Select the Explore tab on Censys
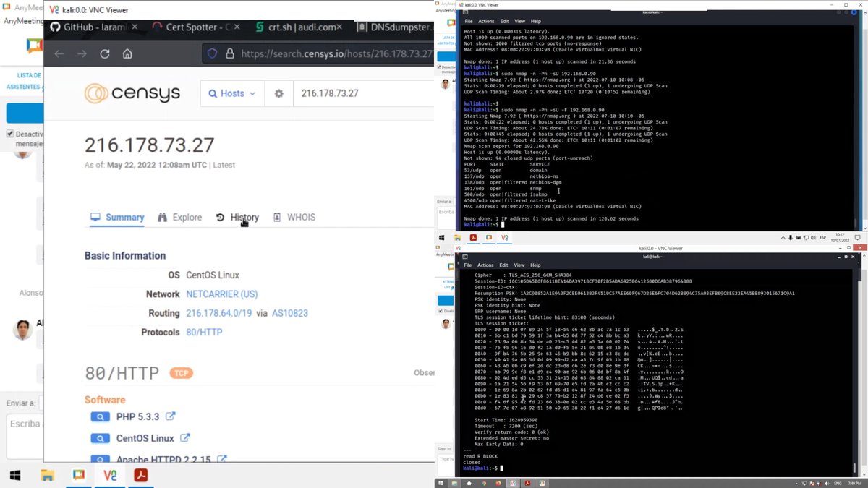This screenshot has height=488, width=868. 180,217
